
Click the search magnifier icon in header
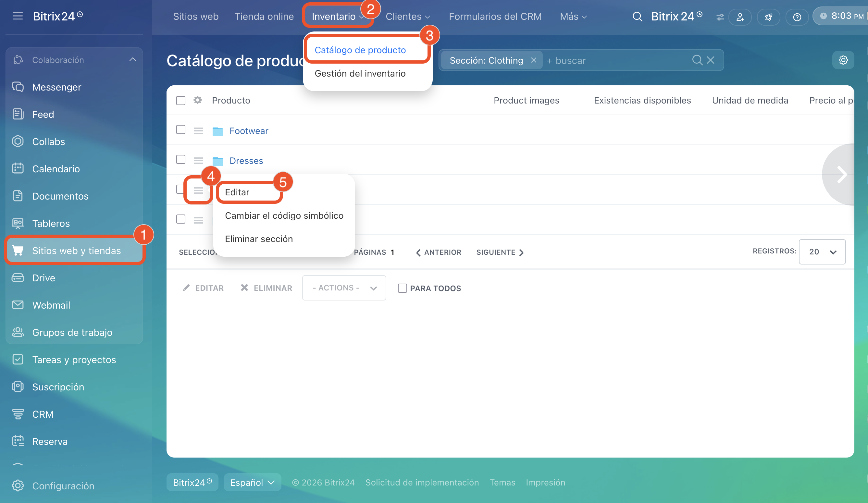pyautogui.click(x=637, y=17)
